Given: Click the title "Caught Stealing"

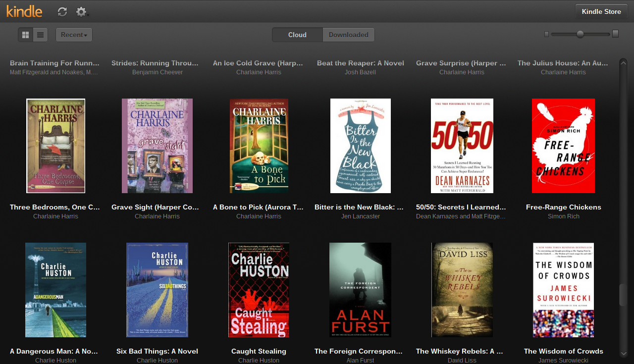Looking at the screenshot, I should tap(259, 351).
